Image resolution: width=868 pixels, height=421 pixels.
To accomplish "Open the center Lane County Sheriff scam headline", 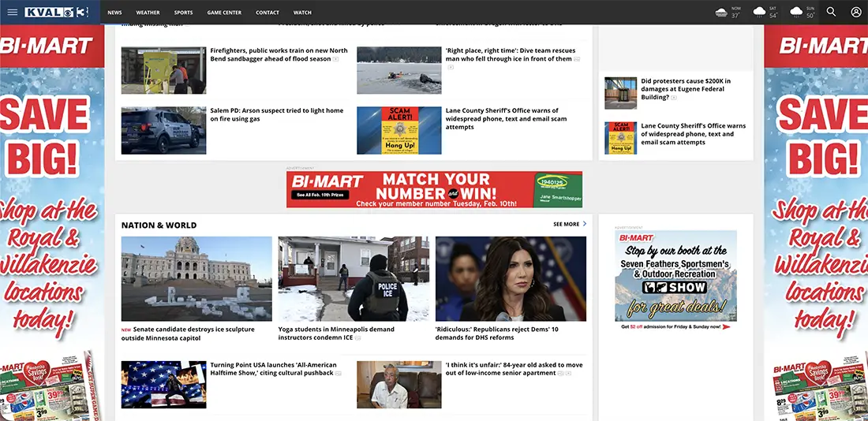I will click(x=506, y=119).
